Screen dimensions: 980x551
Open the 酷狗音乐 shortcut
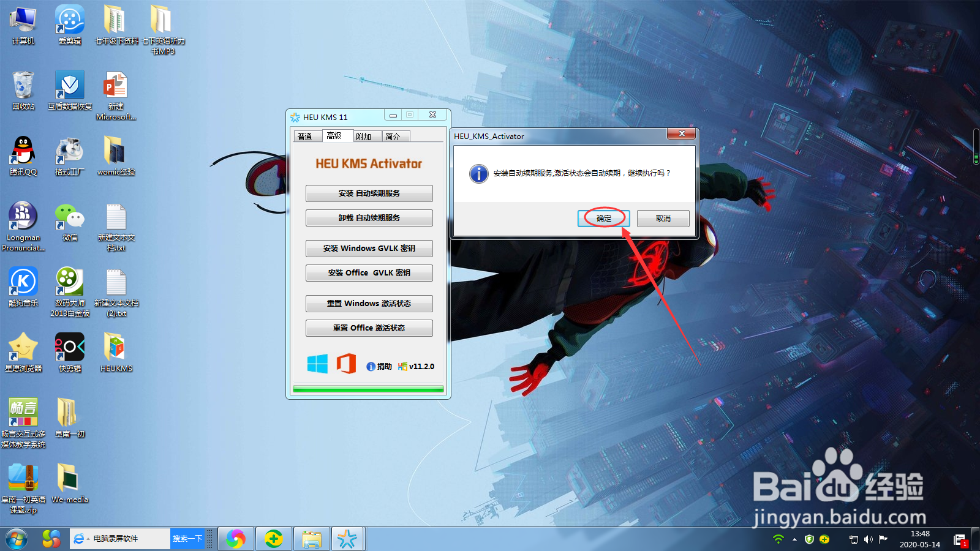coord(23,288)
